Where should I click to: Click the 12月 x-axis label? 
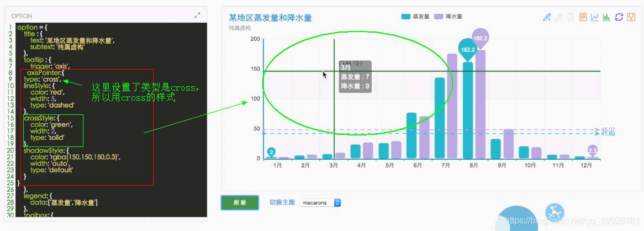587,166
